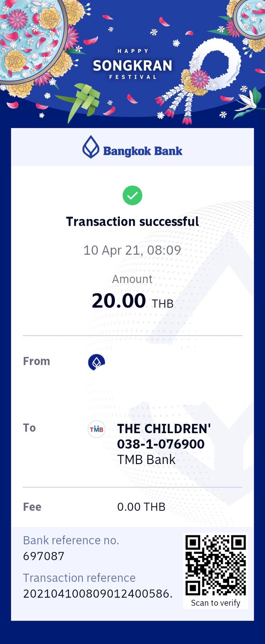Click the fee value 0.00 THB
The image size is (265, 644).
(x=141, y=507)
